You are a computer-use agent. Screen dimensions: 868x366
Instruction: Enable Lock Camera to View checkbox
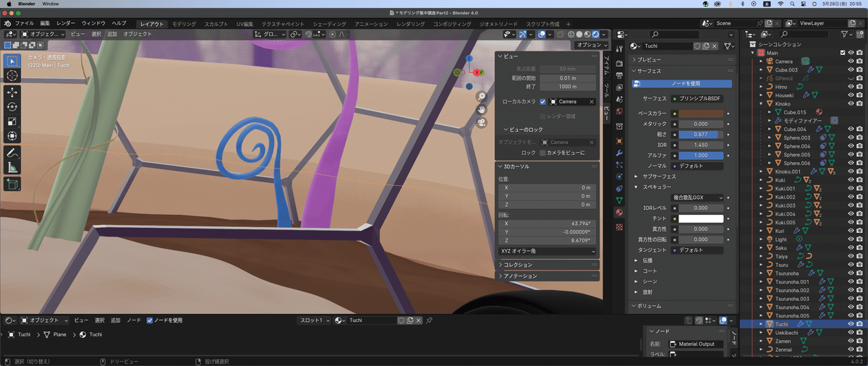click(542, 153)
